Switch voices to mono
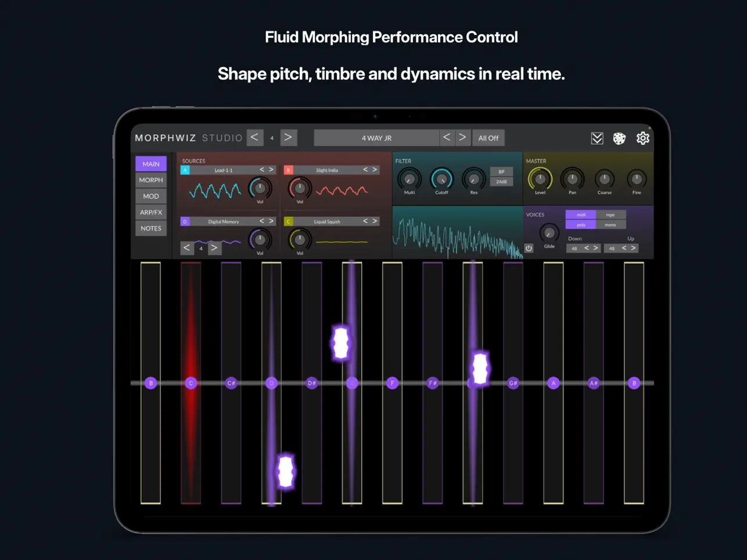Viewport: 747px width, 560px height. [x=610, y=225]
